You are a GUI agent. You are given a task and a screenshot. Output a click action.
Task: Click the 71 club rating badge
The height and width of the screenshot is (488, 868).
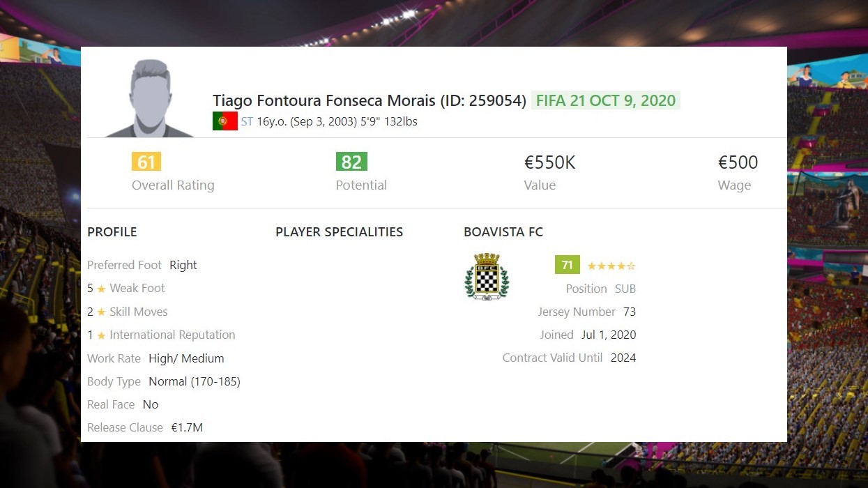568,265
